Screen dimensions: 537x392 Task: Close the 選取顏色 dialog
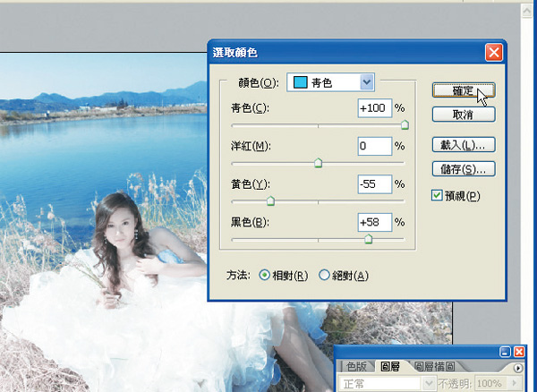tap(494, 53)
